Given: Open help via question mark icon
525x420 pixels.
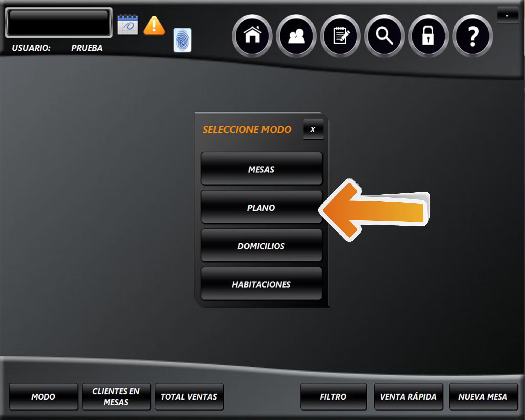Looking at the screenshot, I should 472,36.
